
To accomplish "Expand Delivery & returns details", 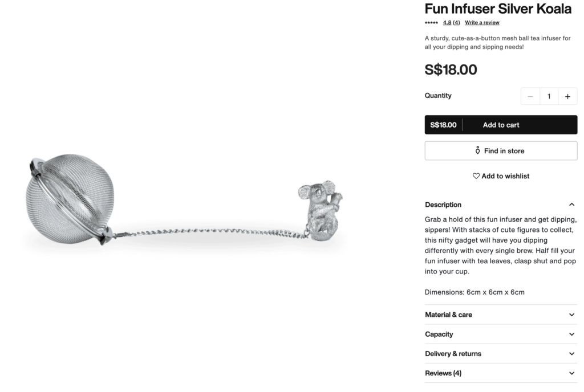I will tap(501, 354).
